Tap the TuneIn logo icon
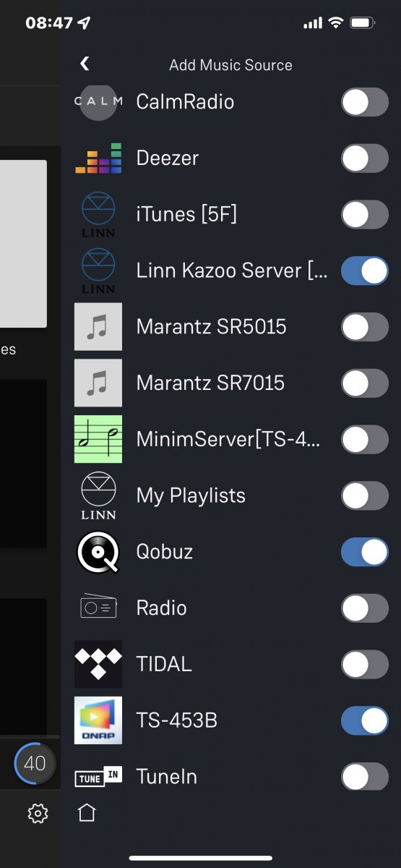 coord(98,777)
